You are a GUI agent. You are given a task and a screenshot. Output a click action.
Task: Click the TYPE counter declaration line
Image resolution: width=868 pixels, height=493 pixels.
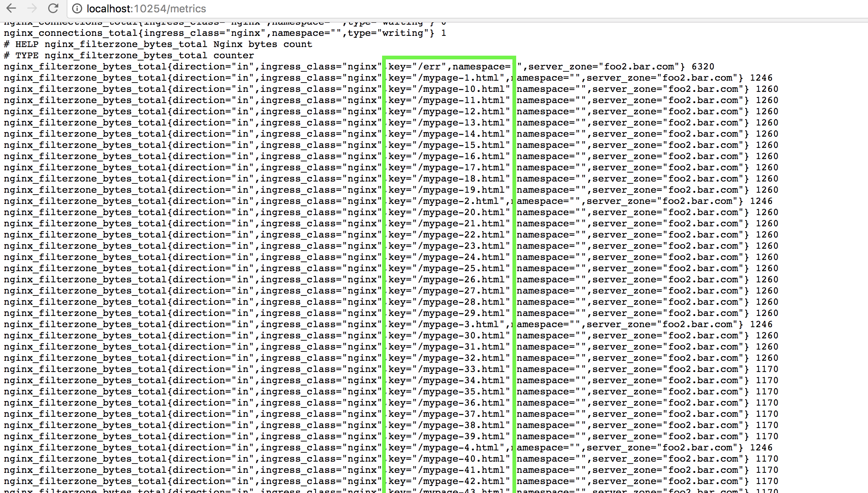click(129, 55)
